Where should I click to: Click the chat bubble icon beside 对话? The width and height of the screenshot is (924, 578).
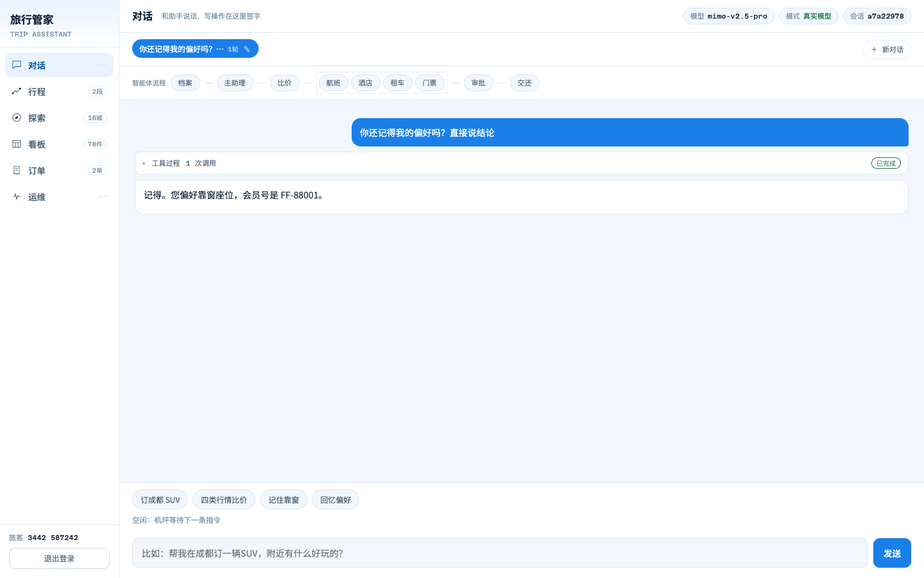17,65
